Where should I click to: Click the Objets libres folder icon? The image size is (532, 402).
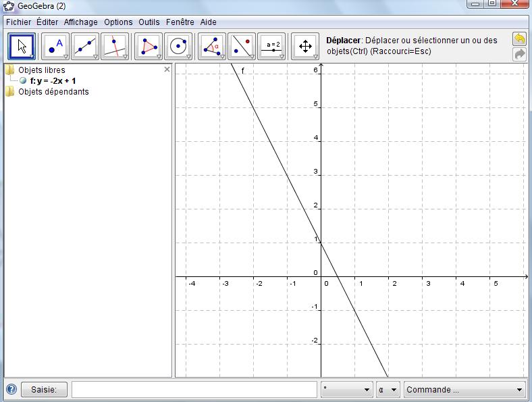10,70
